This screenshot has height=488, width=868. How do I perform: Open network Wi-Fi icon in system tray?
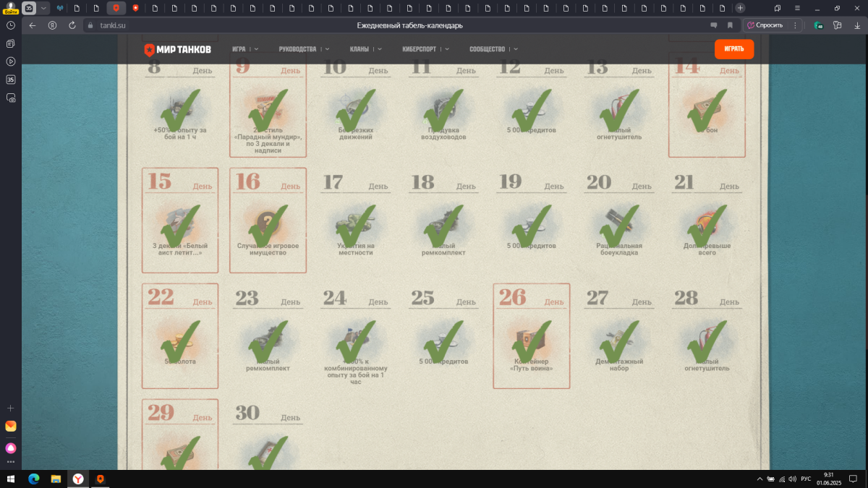[x=781, y=479]
